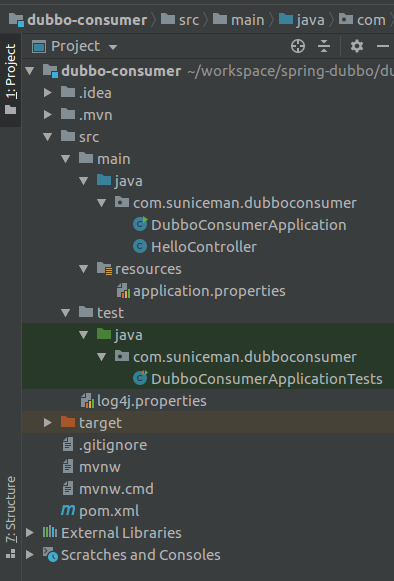
Task: Select HelloController in the tree
Action: [x=203, y=247]
